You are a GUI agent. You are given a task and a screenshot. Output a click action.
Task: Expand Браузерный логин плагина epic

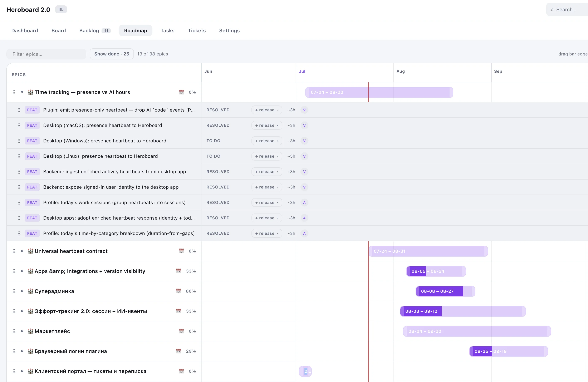coord(22,351)
